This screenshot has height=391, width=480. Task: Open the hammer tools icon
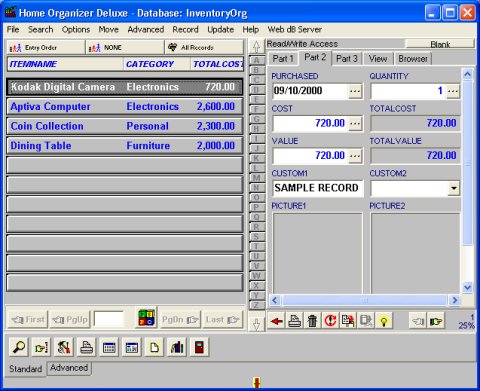pos(64,347)
